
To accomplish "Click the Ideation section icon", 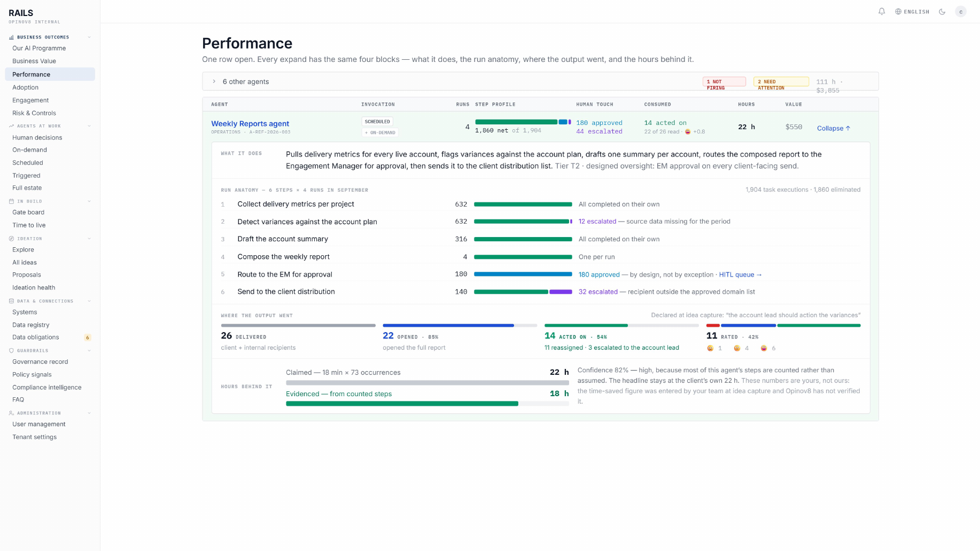I will point(11,239).
